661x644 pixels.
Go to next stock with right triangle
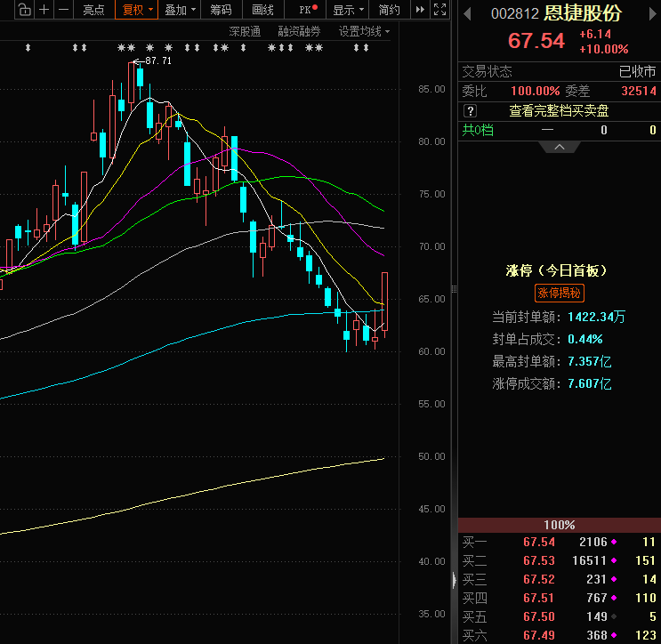(652, 14)
